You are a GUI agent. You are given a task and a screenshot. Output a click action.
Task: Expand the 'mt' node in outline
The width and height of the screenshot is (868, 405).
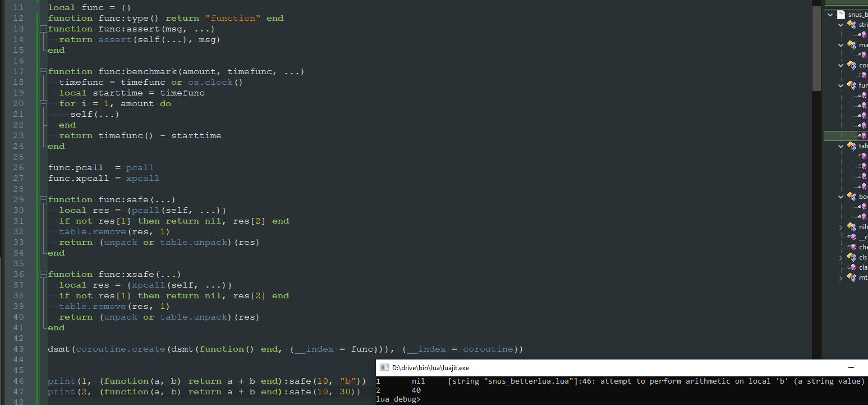point(841,277)
